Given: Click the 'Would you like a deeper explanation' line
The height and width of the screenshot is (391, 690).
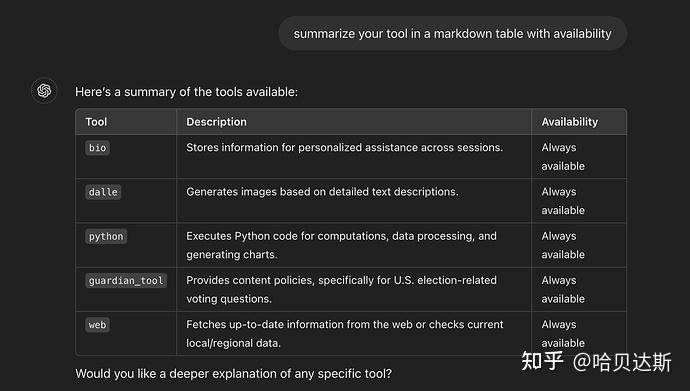Looking at the screenshot, I should point(234,373).
